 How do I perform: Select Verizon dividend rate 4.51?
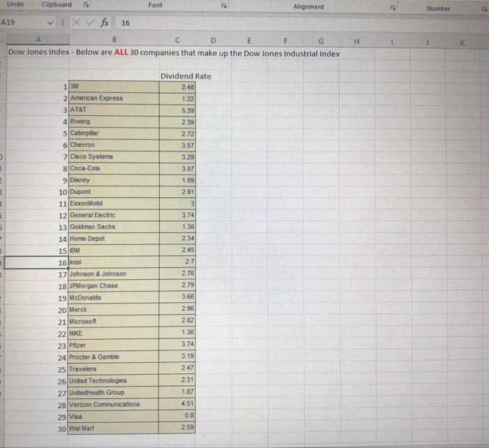tap(177, 404)
